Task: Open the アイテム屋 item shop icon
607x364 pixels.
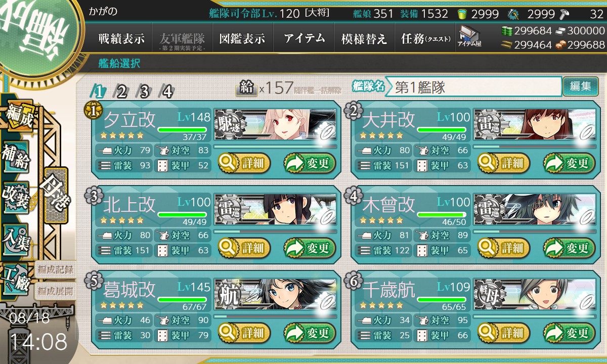Action: point(469,37)
